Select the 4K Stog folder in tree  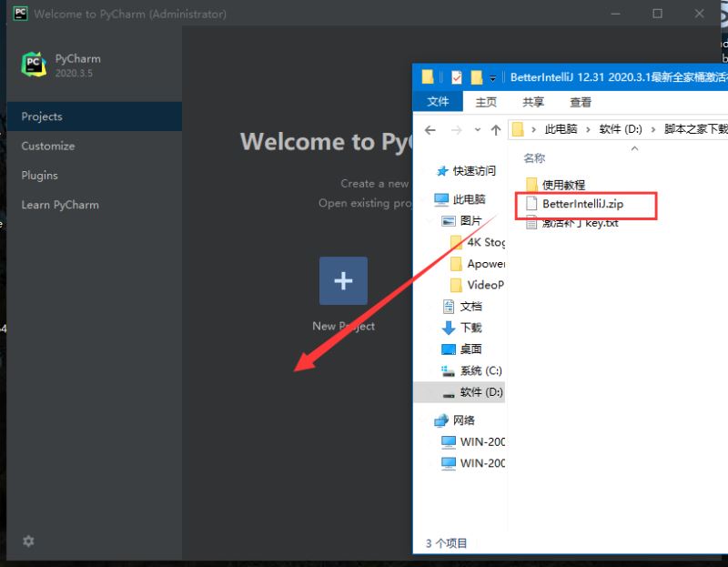click(x=486, y=242)
